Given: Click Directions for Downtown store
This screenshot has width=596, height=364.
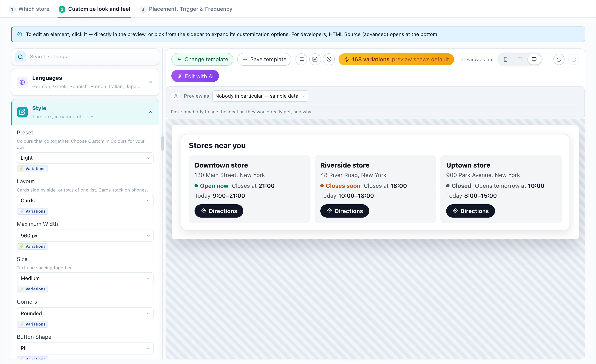Looking at the screenshot, I should 219,211.
